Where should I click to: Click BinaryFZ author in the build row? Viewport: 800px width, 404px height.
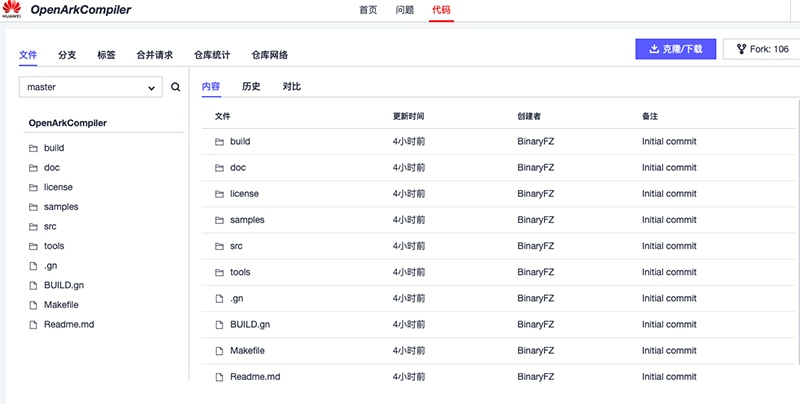(x=536, y=141)
